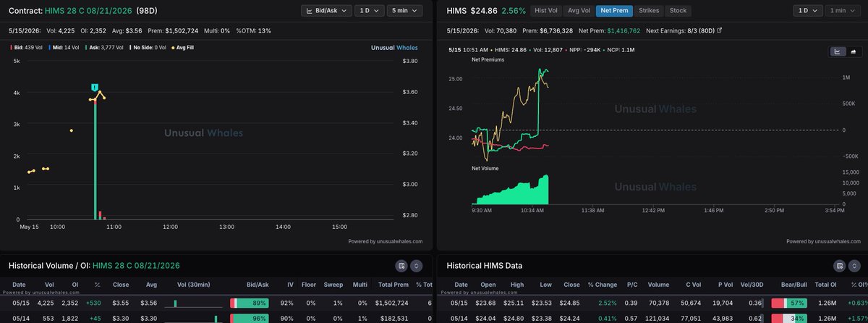Click the $1,502,724 total premium cell
This screenshot has width=868, height=323.
tap(391, 302)
